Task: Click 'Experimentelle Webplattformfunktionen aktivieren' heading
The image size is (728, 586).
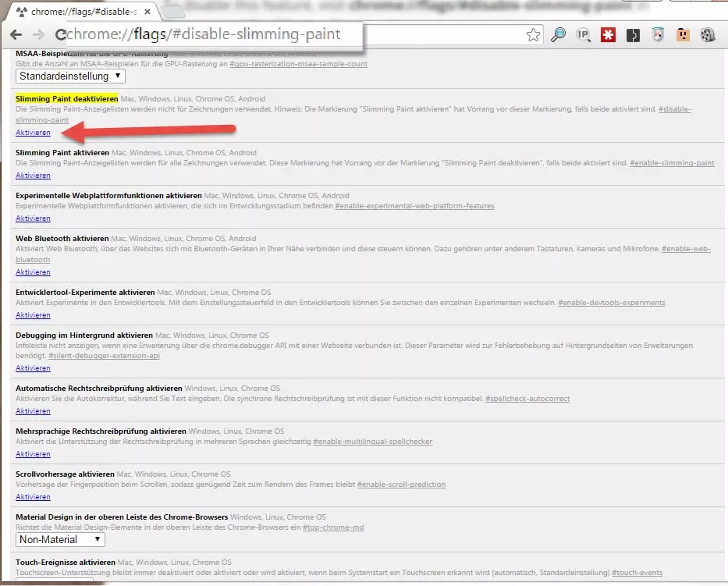Action: tap(108, 196)
